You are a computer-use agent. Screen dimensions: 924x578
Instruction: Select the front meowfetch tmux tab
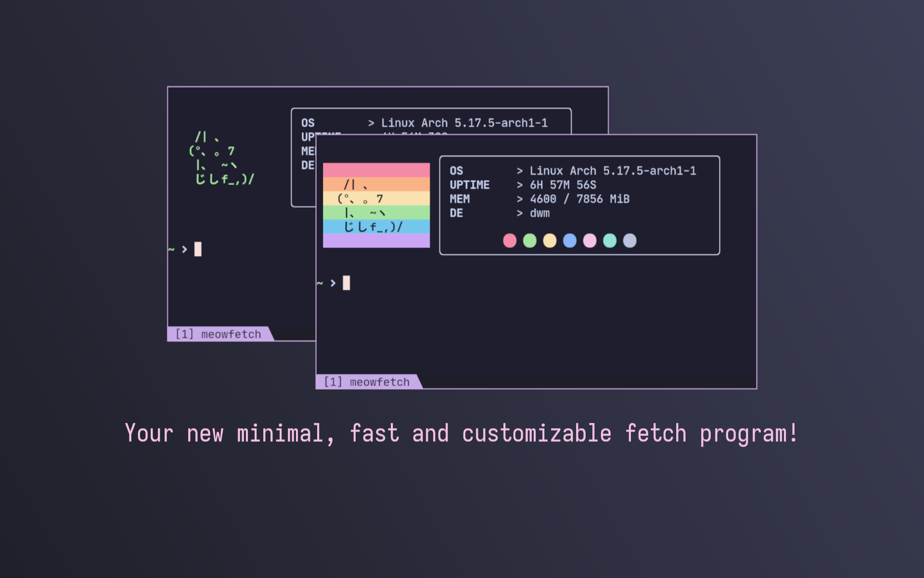367,382
